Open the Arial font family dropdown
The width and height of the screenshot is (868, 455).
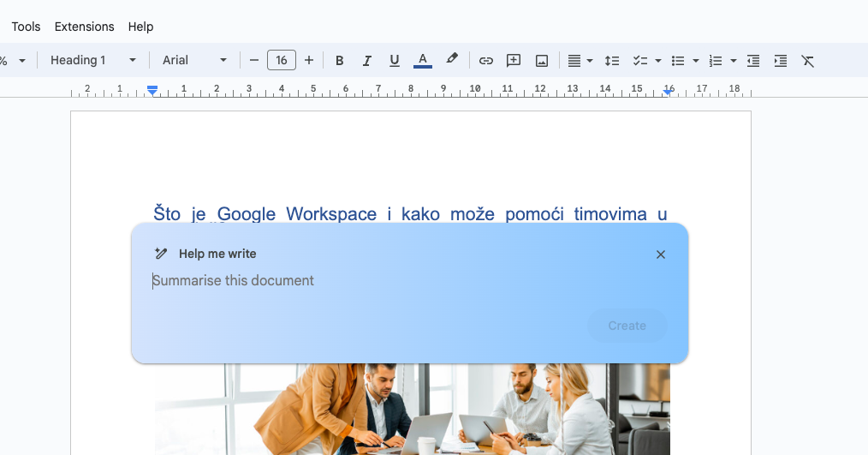pos(194,60)
